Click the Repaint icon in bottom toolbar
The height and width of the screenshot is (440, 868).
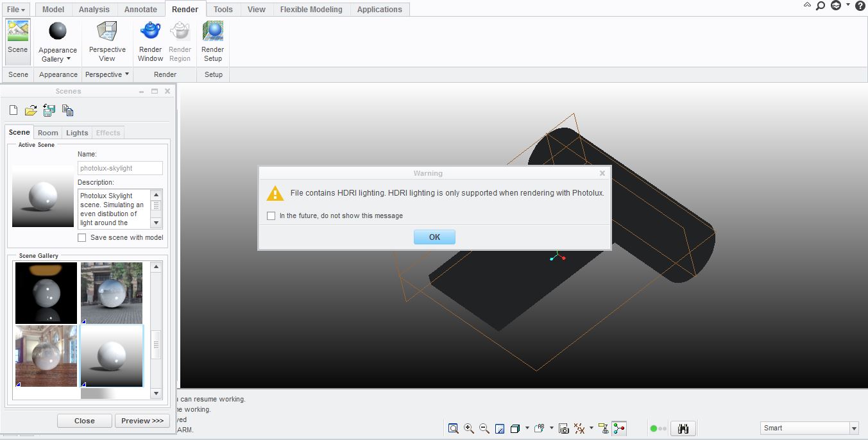point(500,428)
